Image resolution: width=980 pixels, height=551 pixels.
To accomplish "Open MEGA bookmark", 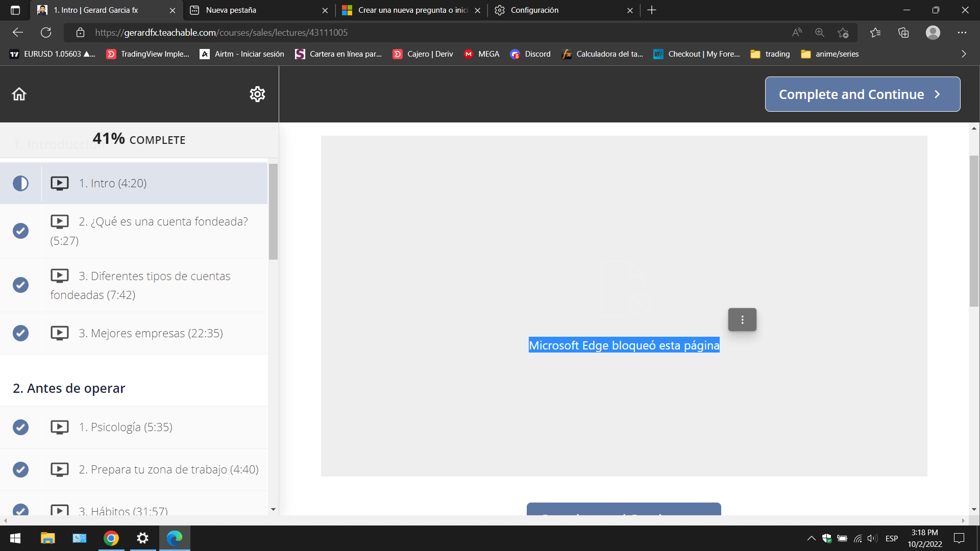I will pos(481,54).
